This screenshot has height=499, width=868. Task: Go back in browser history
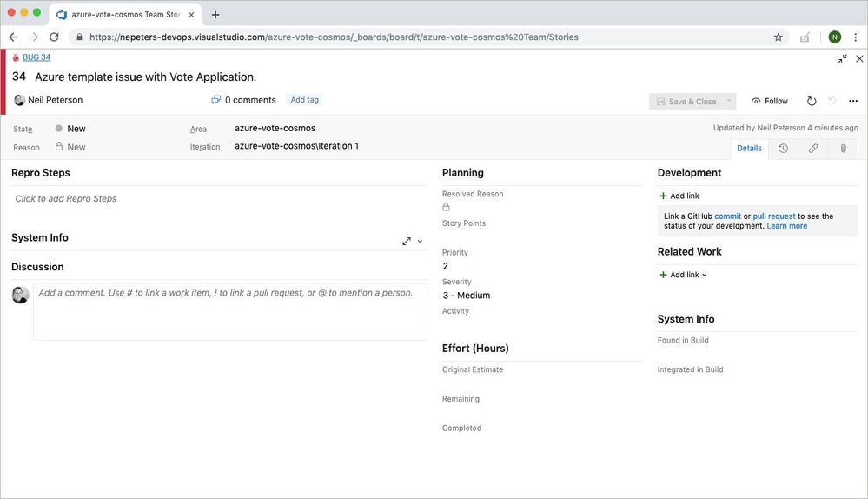[x=13, y=37]
